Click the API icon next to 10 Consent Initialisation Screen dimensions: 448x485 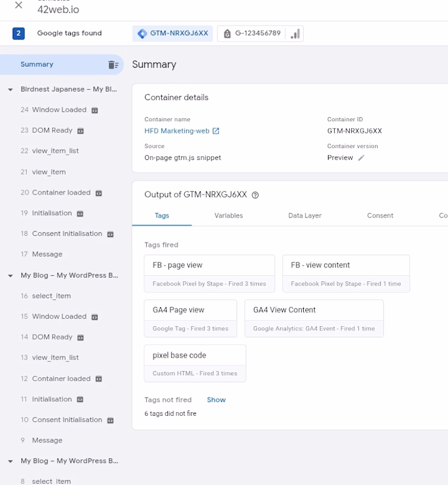point(110,420)
